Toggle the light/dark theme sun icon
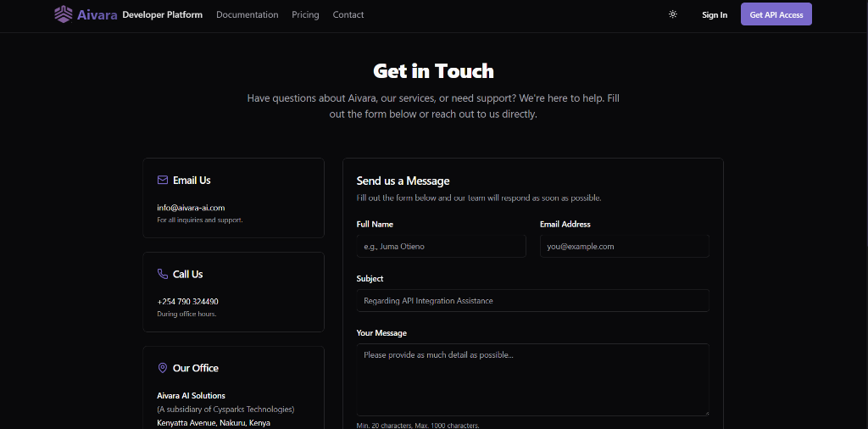Viewport: 868px width, 429px height. point(672,14)
